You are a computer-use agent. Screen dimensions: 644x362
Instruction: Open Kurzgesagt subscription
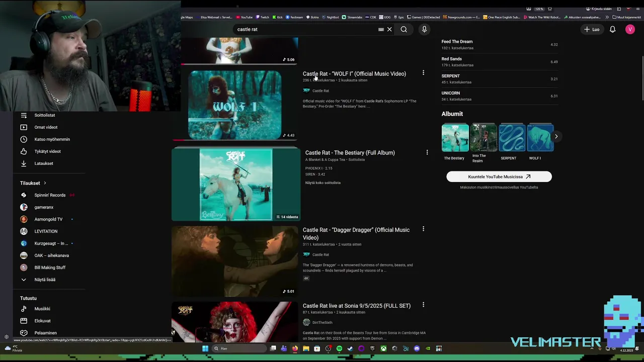tap(51, 243)
